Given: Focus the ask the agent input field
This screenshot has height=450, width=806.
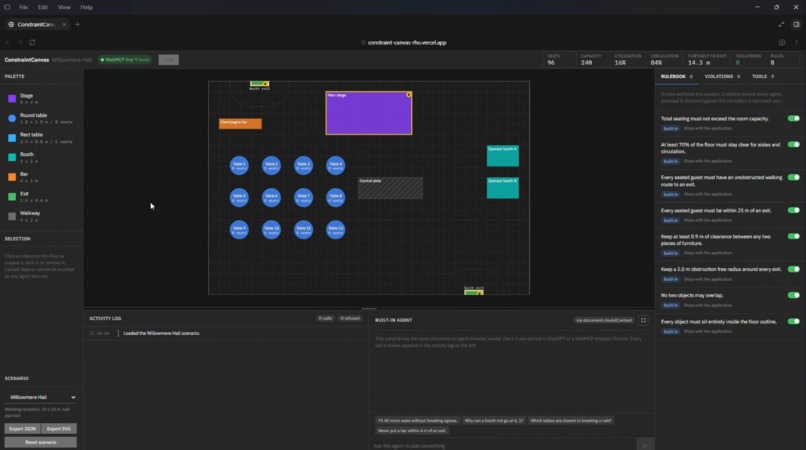Looking at the screenshot, I should point(503,445).
